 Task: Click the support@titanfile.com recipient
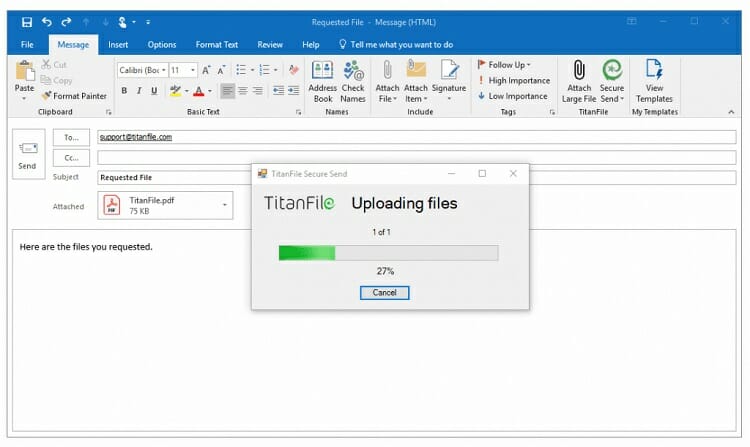pos(136,137)
